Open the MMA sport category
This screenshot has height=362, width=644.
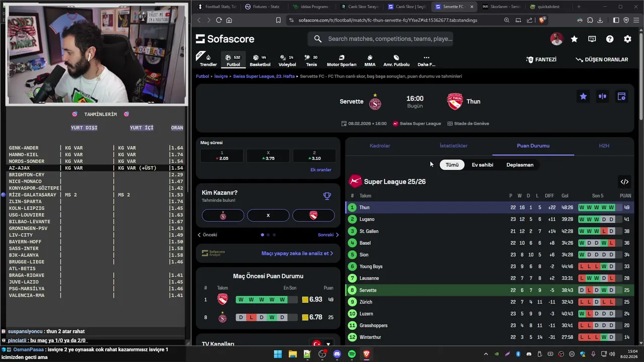tap(370, 60)
